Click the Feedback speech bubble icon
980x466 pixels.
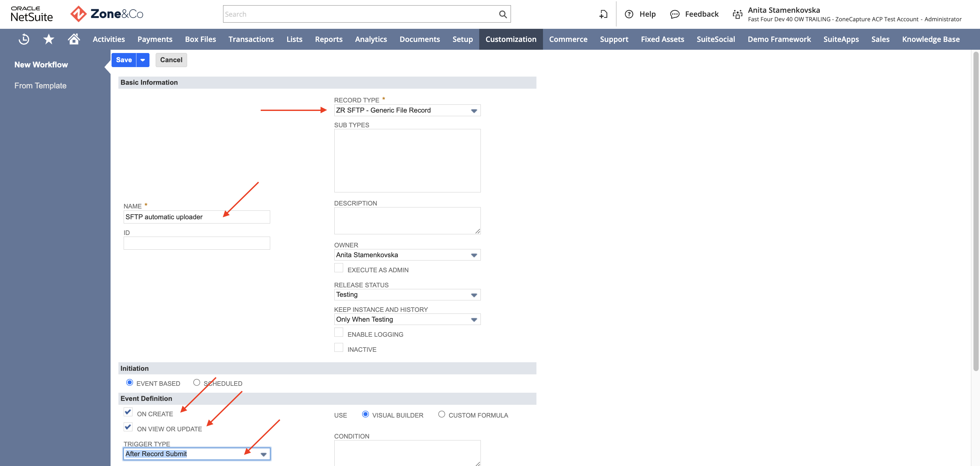coord(674,14)
